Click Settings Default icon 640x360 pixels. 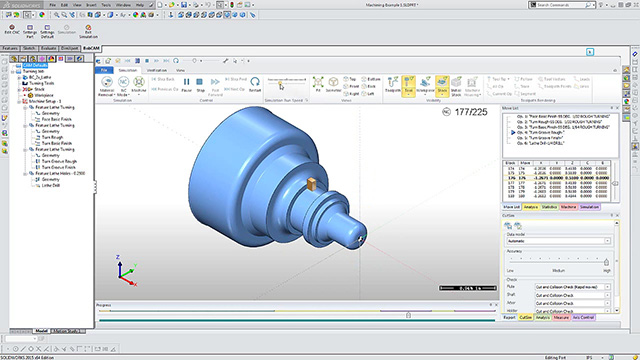(x=47, y=31)
